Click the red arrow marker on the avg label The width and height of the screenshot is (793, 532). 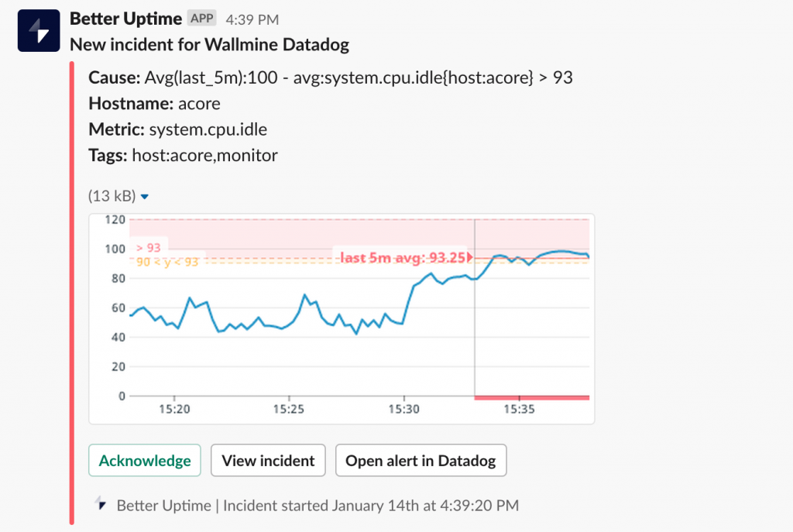pyautogui.click(x=469, y=257)
